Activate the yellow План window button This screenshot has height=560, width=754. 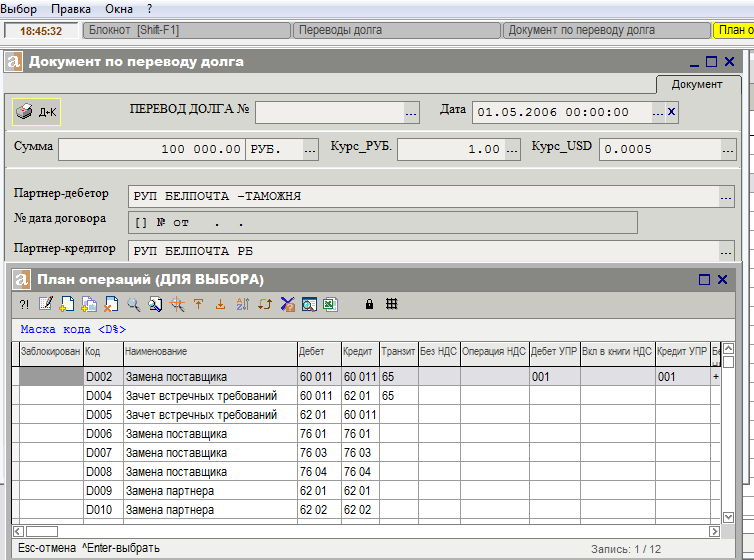coord(733,30)
